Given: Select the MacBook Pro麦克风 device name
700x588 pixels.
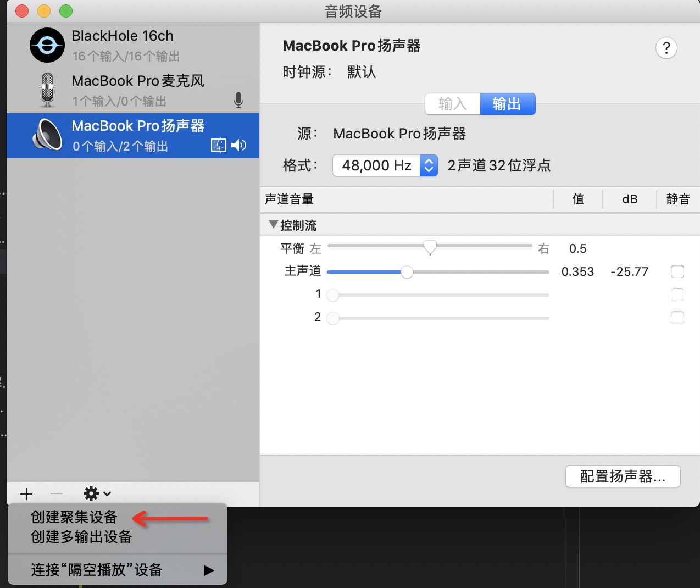Looking at the screenshot, I should pos(138,81).
